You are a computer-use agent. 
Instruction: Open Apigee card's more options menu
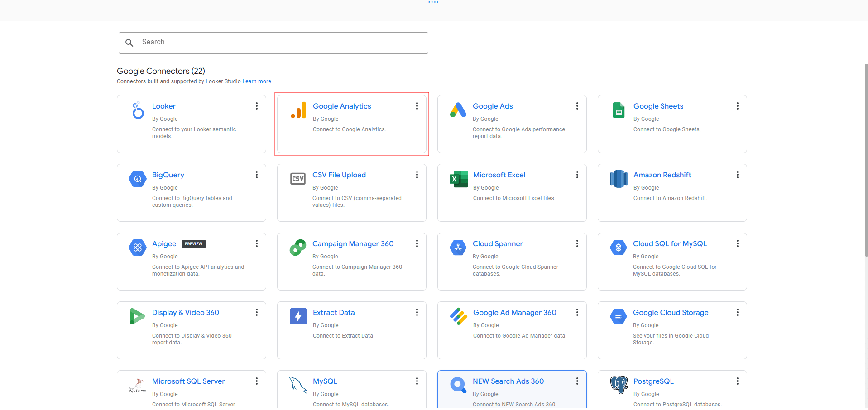click(x=257, y=243)
